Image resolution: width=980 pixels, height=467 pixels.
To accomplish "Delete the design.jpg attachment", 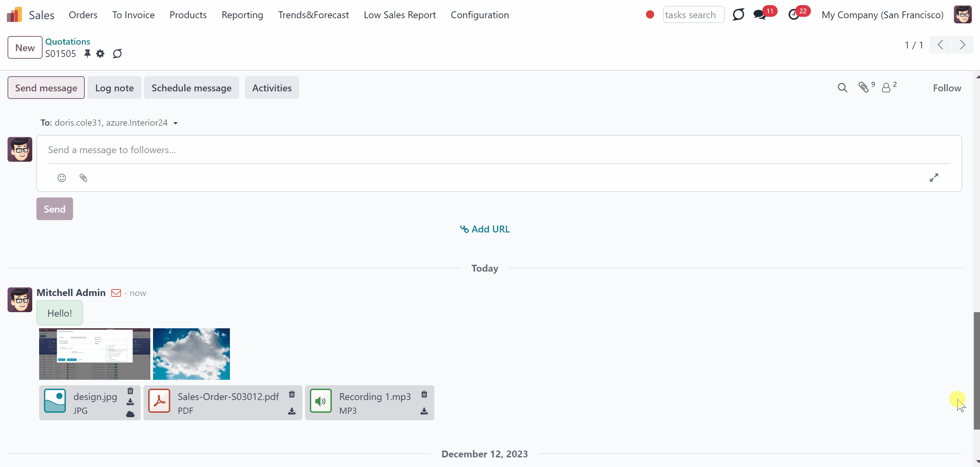I will click(130, 391).
